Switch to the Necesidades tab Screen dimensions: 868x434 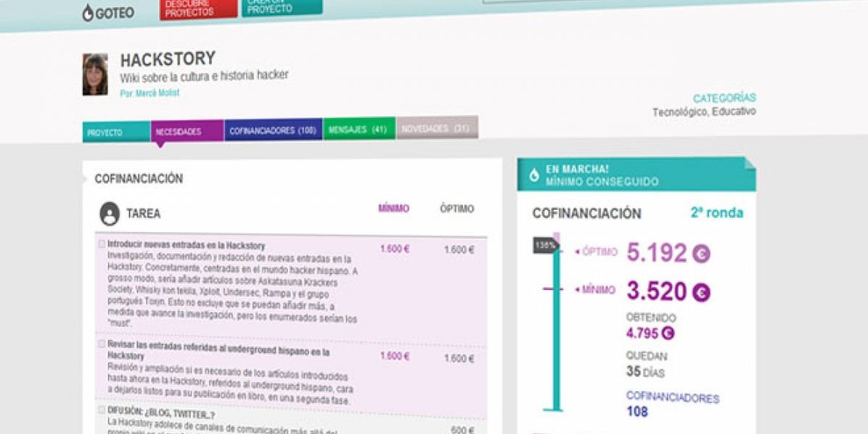click(x=187, y=132)
